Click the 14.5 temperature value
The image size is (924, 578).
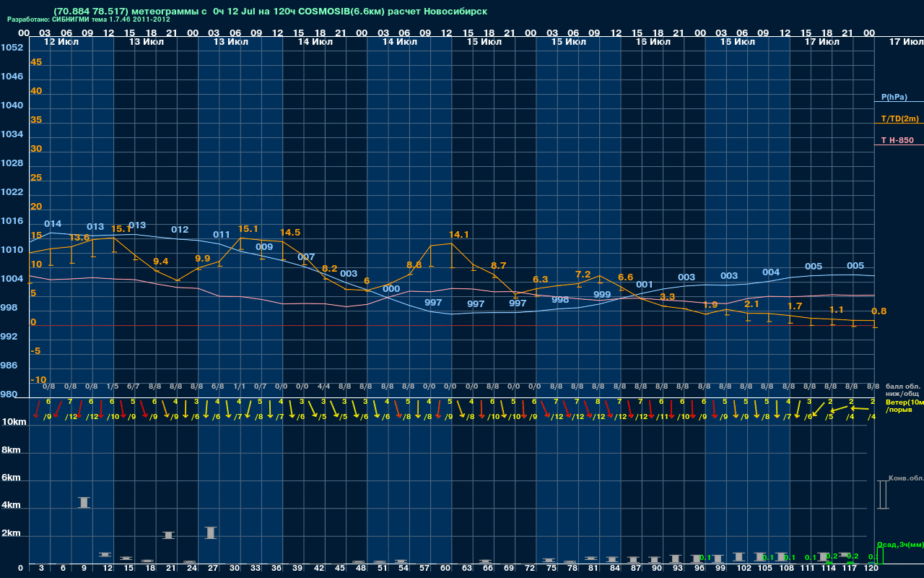(x=290, y=233)
